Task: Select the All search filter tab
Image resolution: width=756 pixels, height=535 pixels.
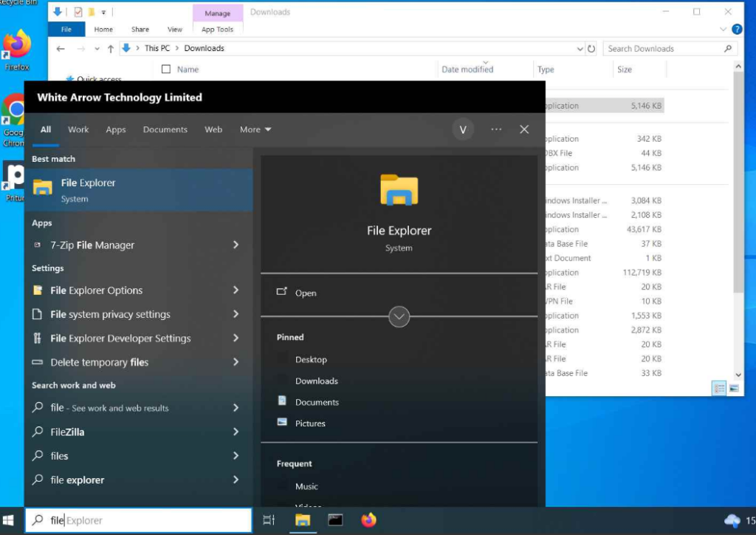Action: [46, 129]
